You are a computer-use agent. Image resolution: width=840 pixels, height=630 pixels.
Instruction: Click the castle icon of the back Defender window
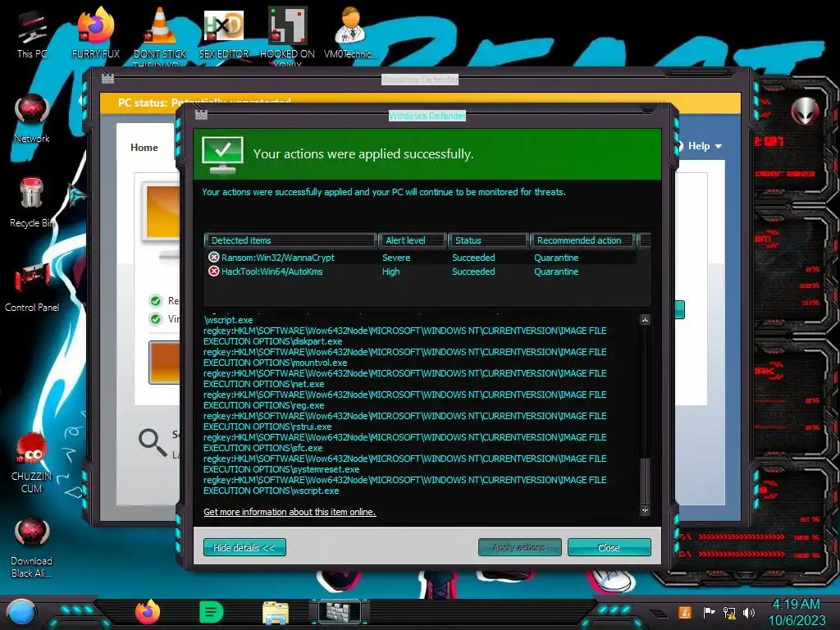(107, 79)
